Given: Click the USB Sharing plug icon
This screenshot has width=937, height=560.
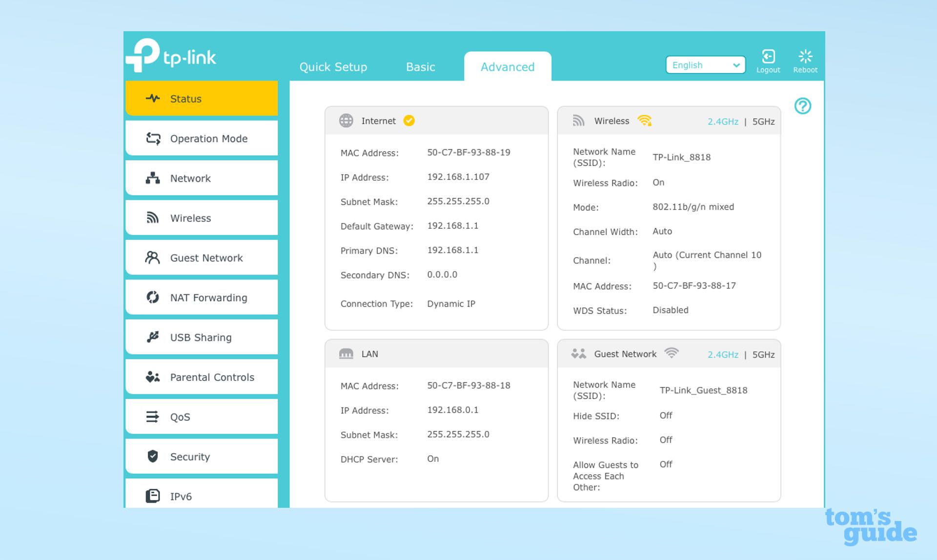Looking at the screenshot, I should tap(153, 337).
